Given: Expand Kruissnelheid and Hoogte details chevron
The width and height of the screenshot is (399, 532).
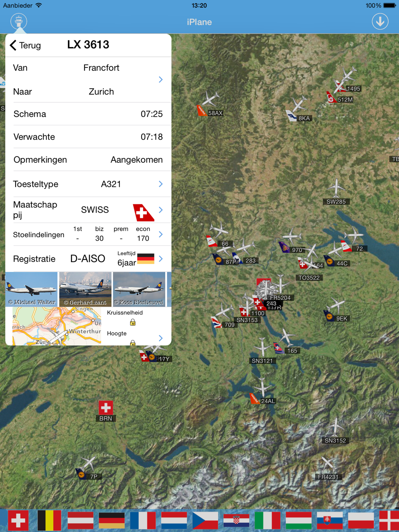Looking at the screenshot, I should point(161,338).
